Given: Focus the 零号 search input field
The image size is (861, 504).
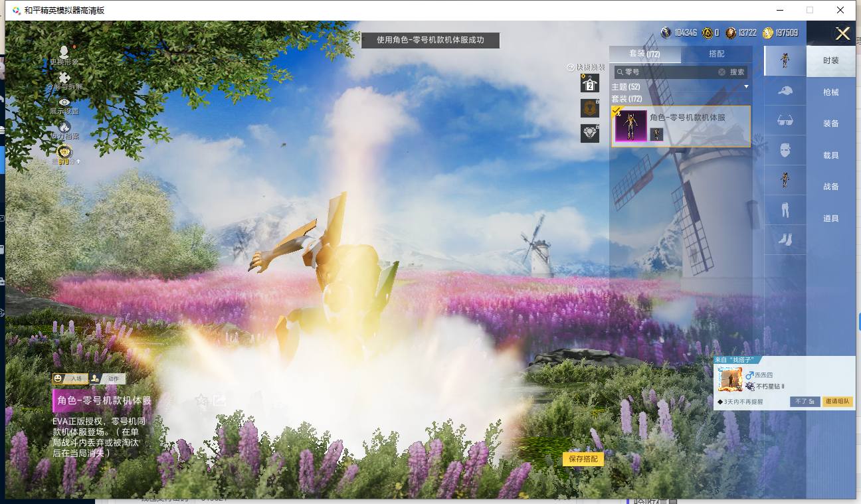Looking at the screenshot, I should point(670,72).
